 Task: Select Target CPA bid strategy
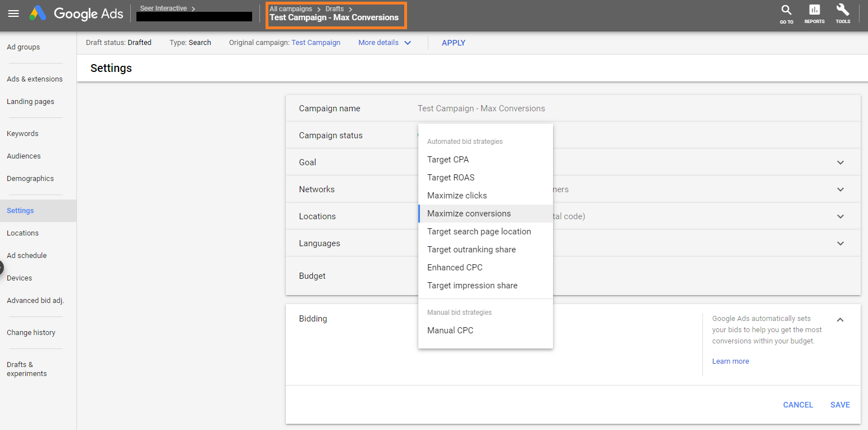(447, 160)
